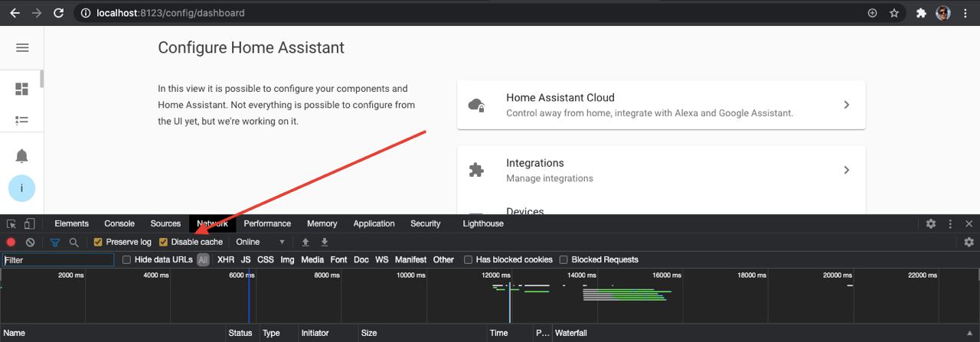Viewport: 980px width, 342px height.
Task: Open notifications bell in sidebar
Action: (22, 156)
